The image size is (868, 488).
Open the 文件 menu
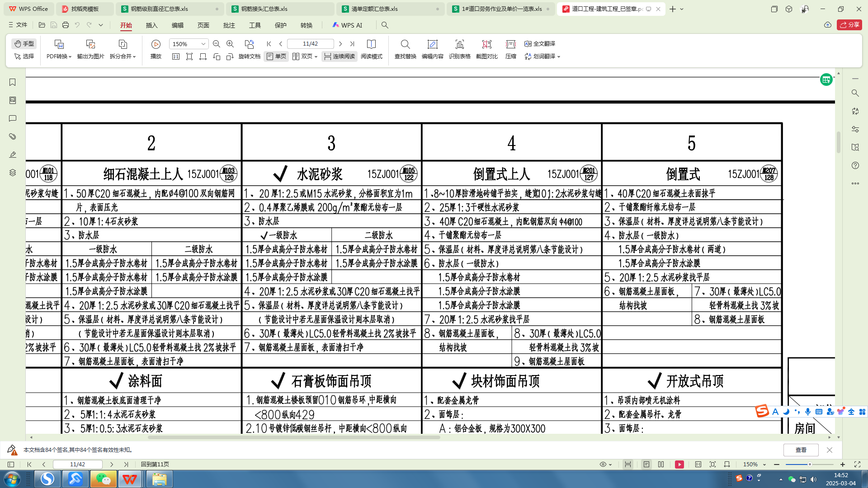18,25
